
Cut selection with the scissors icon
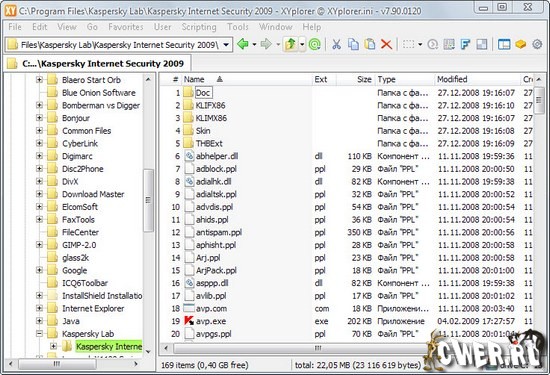point(336,45)
